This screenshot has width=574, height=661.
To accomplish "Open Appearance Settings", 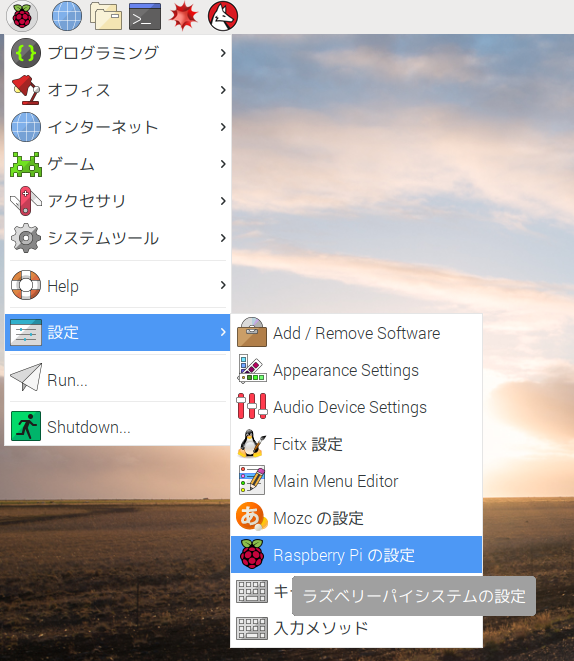I will (357, 370).
